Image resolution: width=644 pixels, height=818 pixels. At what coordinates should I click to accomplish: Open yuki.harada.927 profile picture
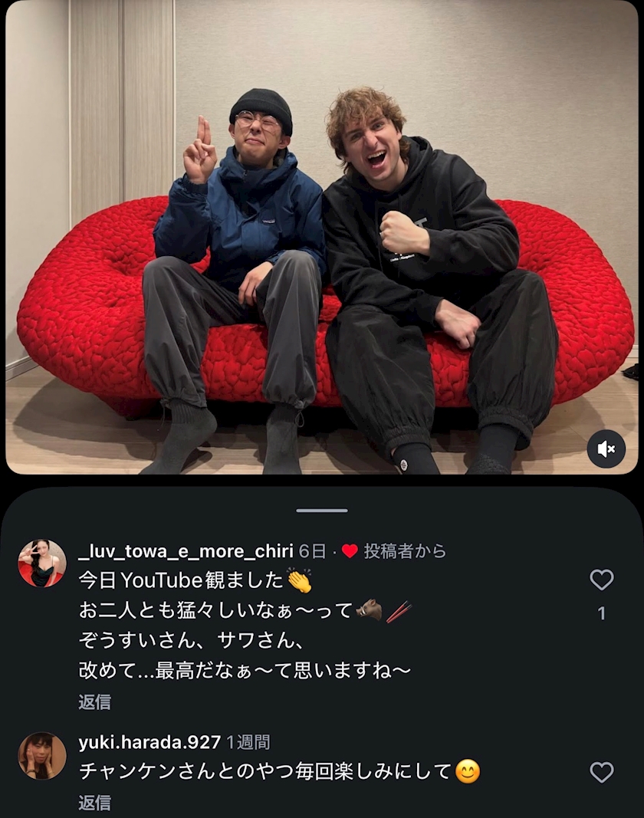(41, 756)
